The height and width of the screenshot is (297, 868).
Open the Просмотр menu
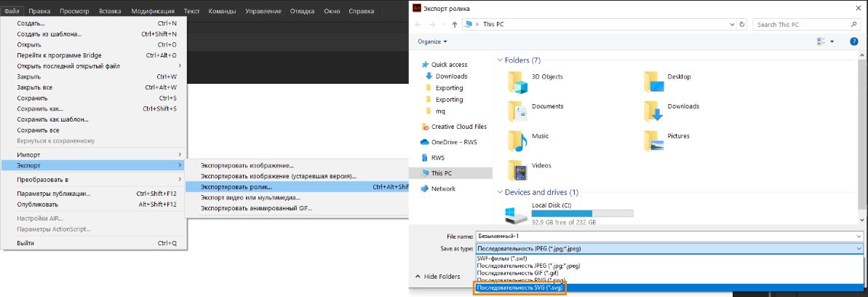click(74, 11)
